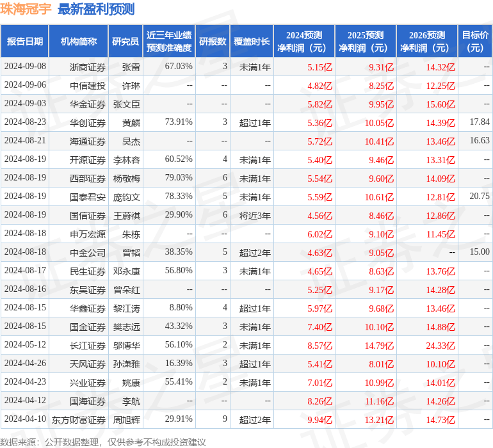This screenshot has height=448, width=493.
Task: Click the 17.84 target price
Action: point(480,122)
